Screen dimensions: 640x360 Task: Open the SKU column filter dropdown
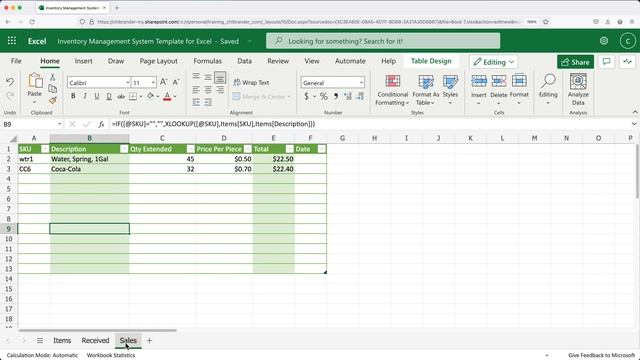point(45,149)
